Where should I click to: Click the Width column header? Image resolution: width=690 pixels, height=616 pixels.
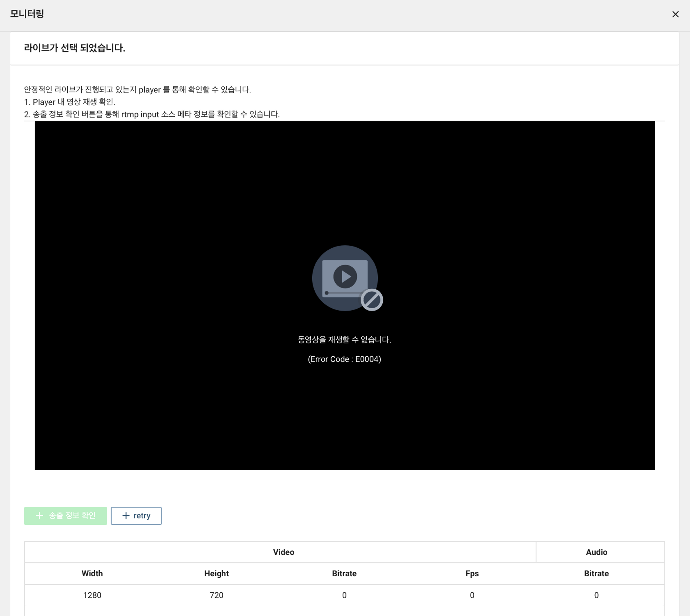[92, 573]
